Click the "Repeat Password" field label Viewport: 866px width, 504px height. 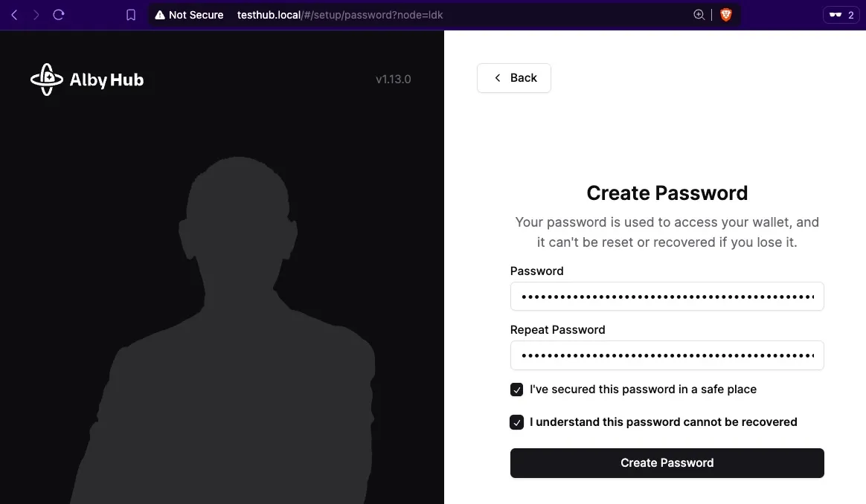click(x=557, y=329)
